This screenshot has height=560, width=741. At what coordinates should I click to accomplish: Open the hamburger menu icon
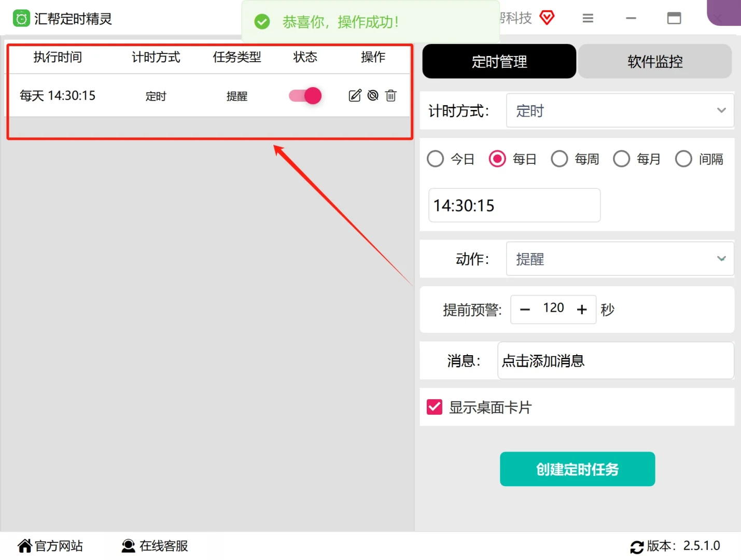click(x=588, y=18)
